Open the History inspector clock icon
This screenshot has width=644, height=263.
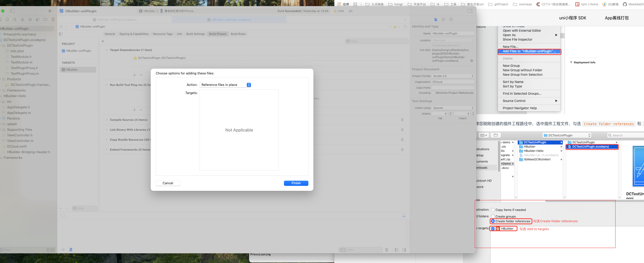pyautogui.click(x=443, y=20)
